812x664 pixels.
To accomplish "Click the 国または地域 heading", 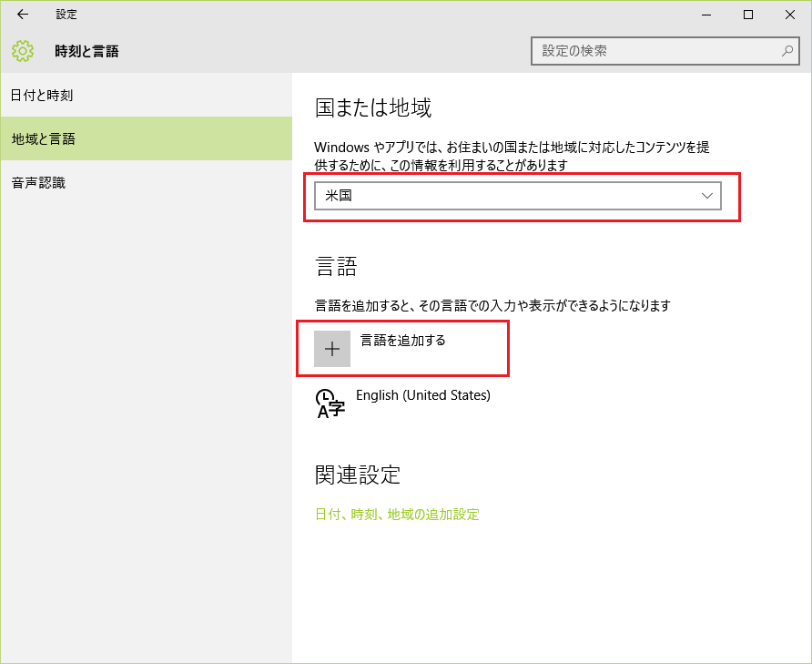I will [x=373, y=107].
